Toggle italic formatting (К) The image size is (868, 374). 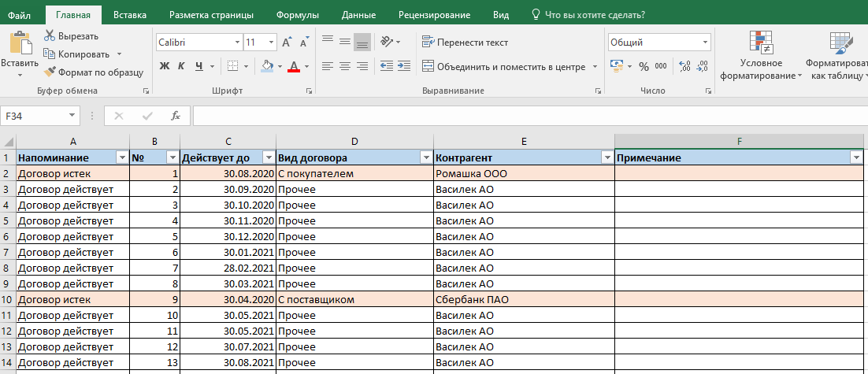click(181, 66)
